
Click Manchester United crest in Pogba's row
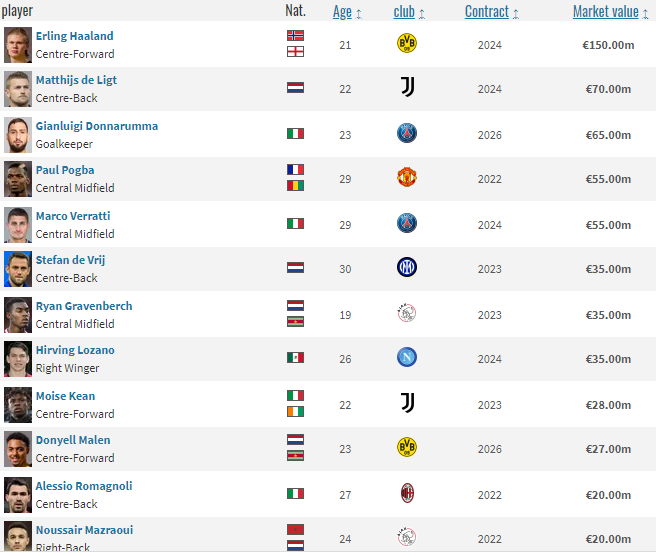pos(406,178)
